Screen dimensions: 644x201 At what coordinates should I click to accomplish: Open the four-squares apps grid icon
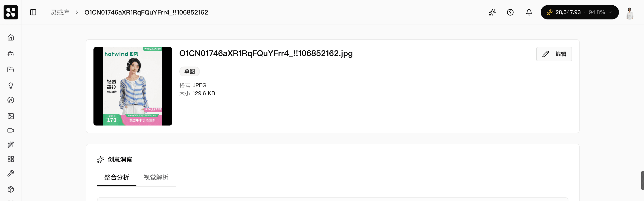coord(11,159)
